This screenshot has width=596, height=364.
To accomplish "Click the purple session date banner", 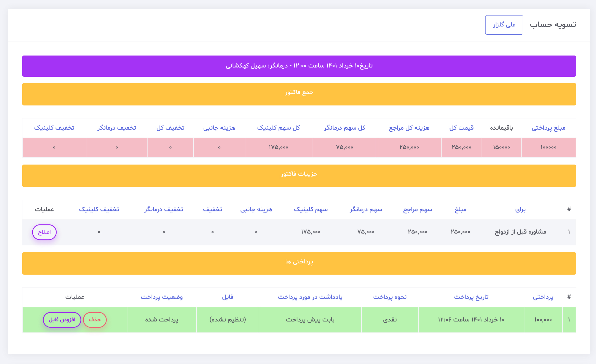I will coord(299,66).
